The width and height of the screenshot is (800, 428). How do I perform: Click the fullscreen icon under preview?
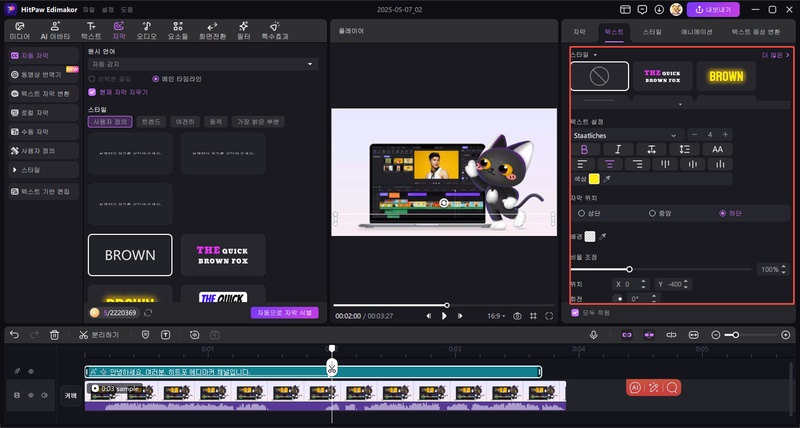(549, 316)
